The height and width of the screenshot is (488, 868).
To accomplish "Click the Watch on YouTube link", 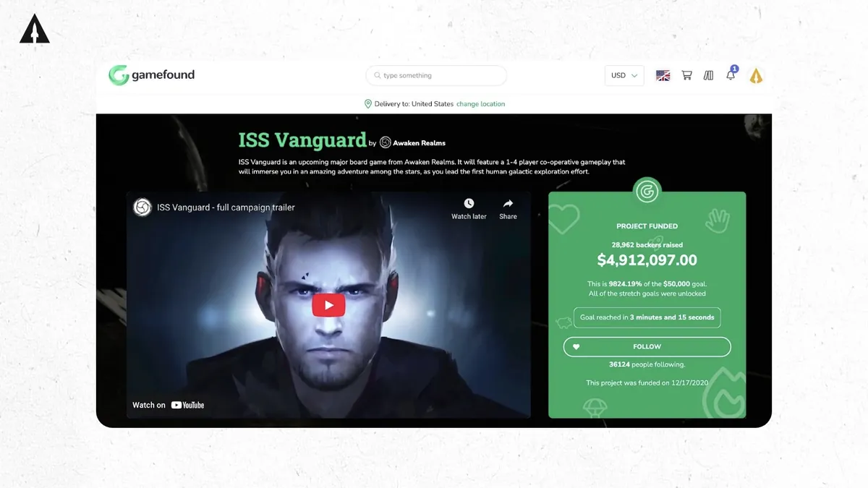I will pos(168,405).
